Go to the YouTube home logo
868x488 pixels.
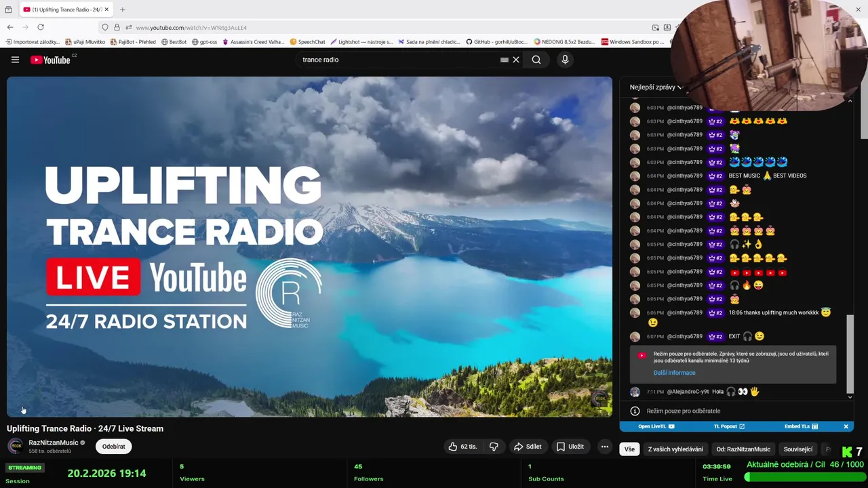tap(51, 60)
